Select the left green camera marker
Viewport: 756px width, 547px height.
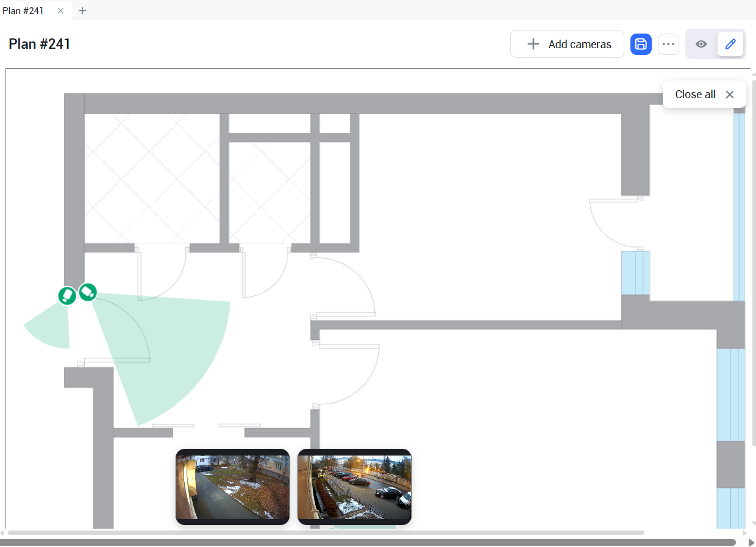67,296
